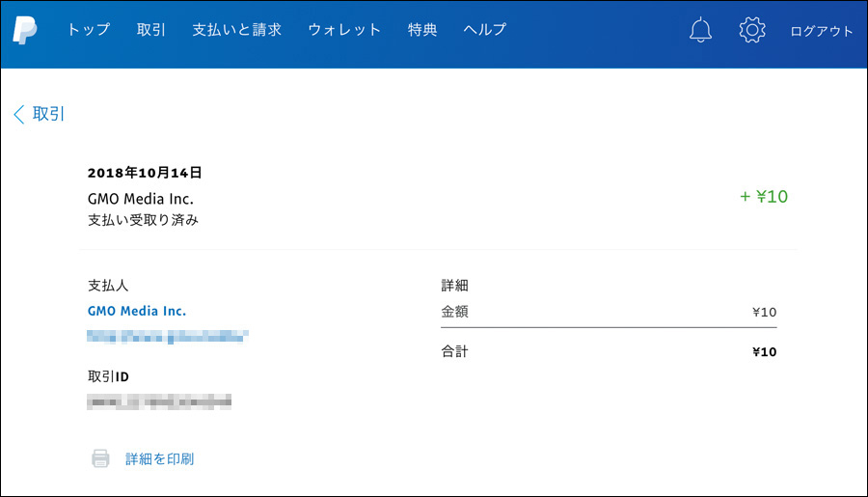Select 取引 in the navigation bar
Screen dimensions: 868x497
point(151,30)
